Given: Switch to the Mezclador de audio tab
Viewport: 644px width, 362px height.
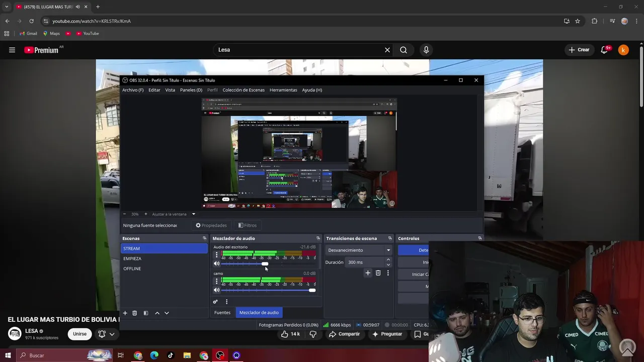Looking at the screenshot, I should (x=259, y=313).
